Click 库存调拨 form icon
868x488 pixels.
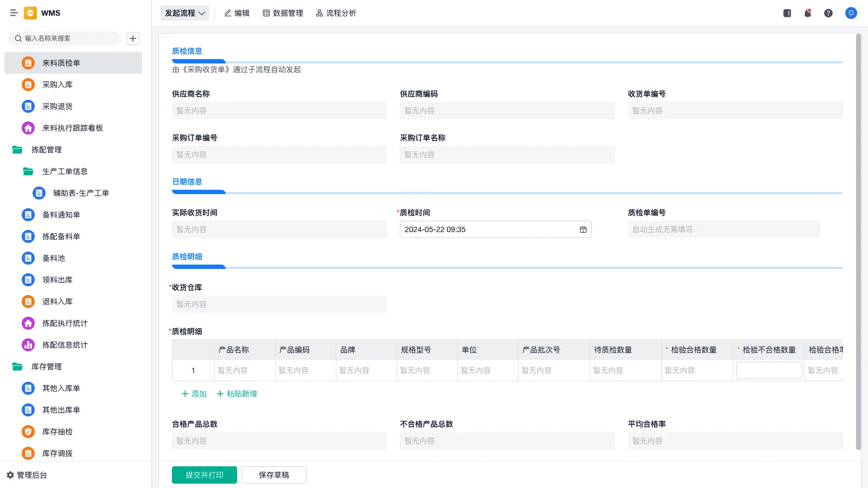pos(28,453)
